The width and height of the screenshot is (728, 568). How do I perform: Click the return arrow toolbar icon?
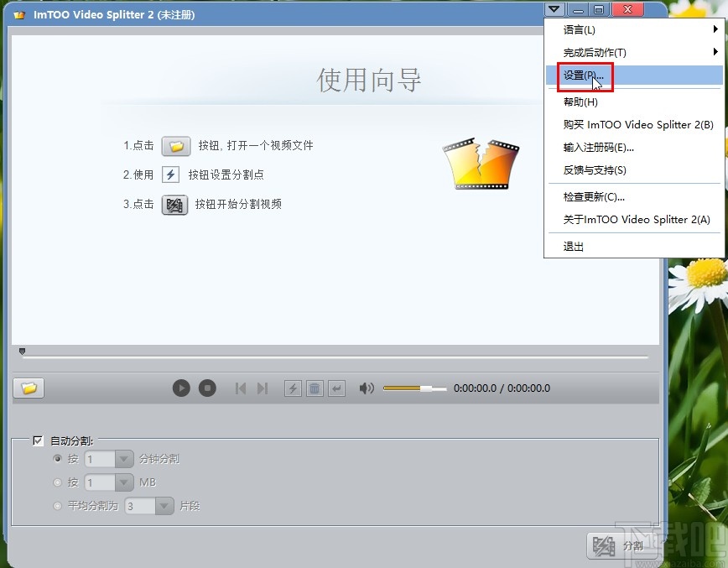336,388
